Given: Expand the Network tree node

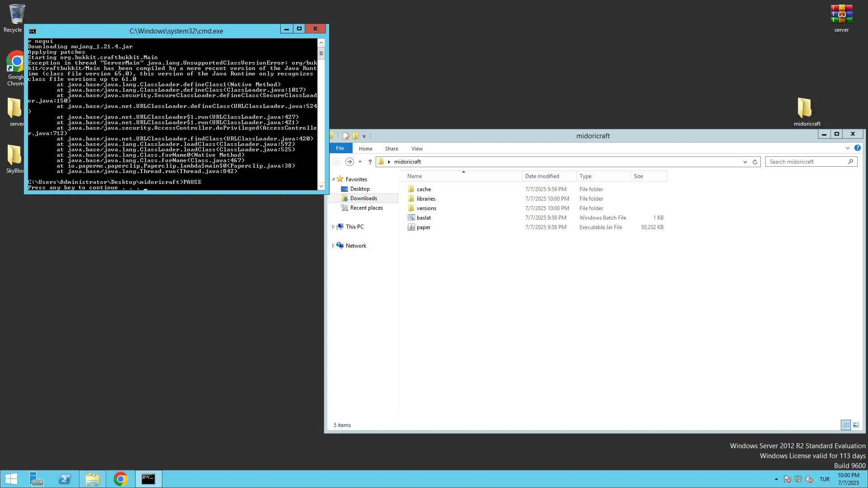Looking at the screenshot, I should point(333,246).
